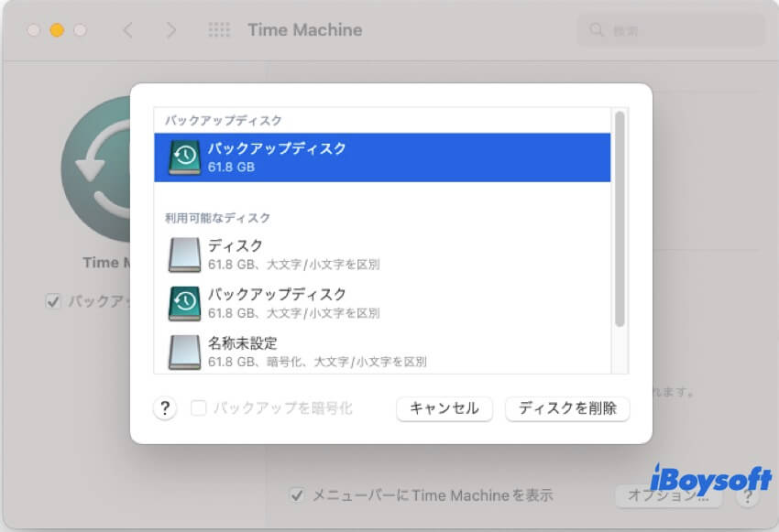Image resolution: width=779 pixels, height=532 pixels.
Task: Select the highlighted バックアップディスク entry
Action: (x=385, y=157)
